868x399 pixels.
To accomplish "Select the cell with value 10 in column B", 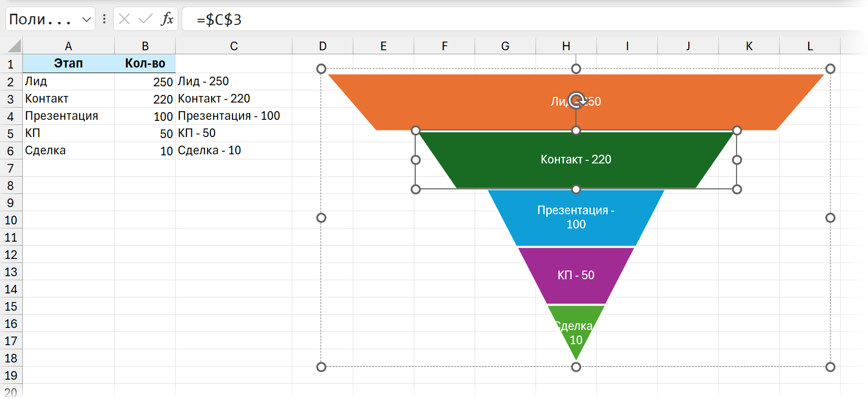I will [x=145, y=150].
